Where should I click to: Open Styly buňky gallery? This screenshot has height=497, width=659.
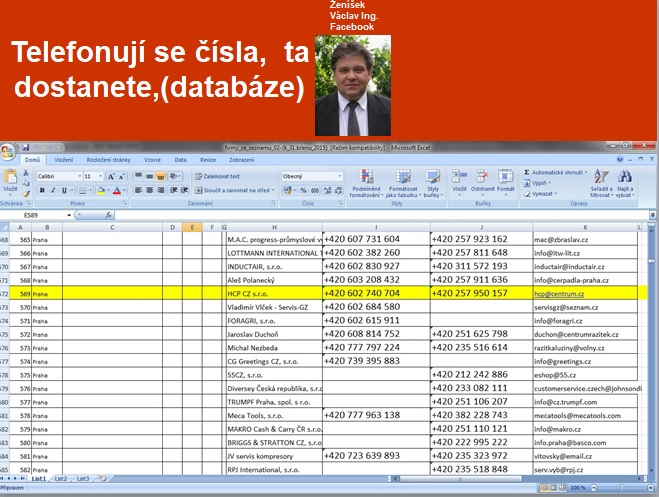coord(433,184)
